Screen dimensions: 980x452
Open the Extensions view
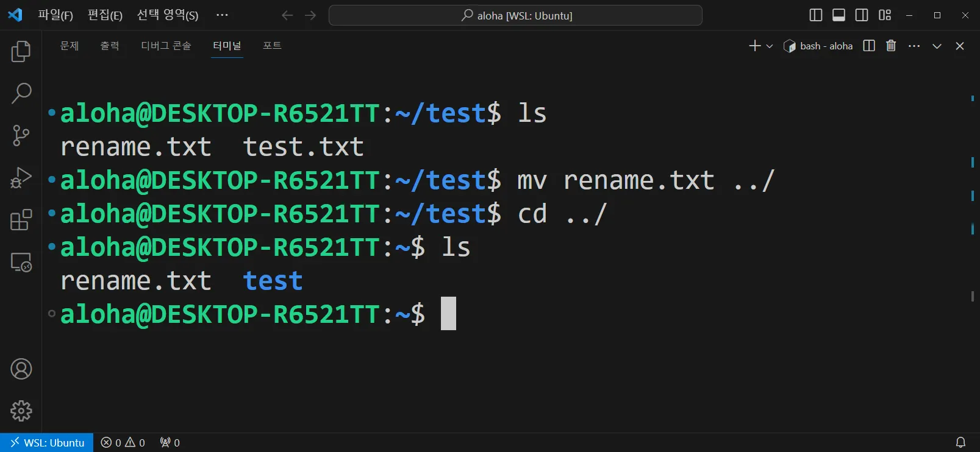[21, 220]
